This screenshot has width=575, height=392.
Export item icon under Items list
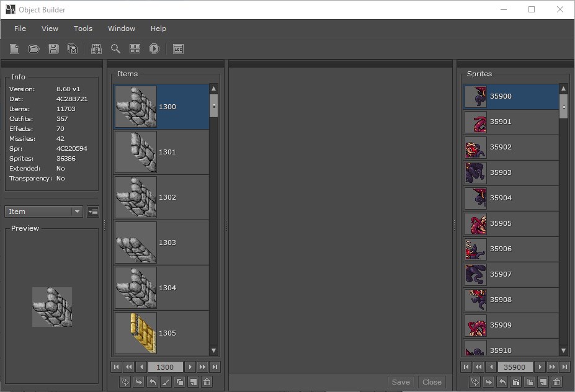point(152,382)
